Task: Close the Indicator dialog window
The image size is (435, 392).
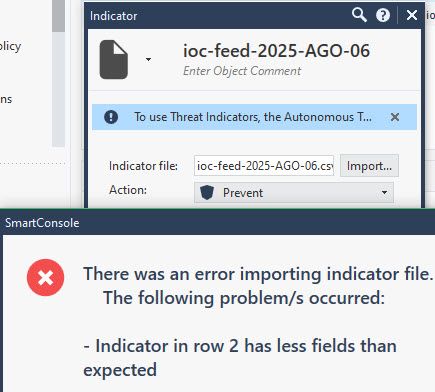Action: click(412, 15)
